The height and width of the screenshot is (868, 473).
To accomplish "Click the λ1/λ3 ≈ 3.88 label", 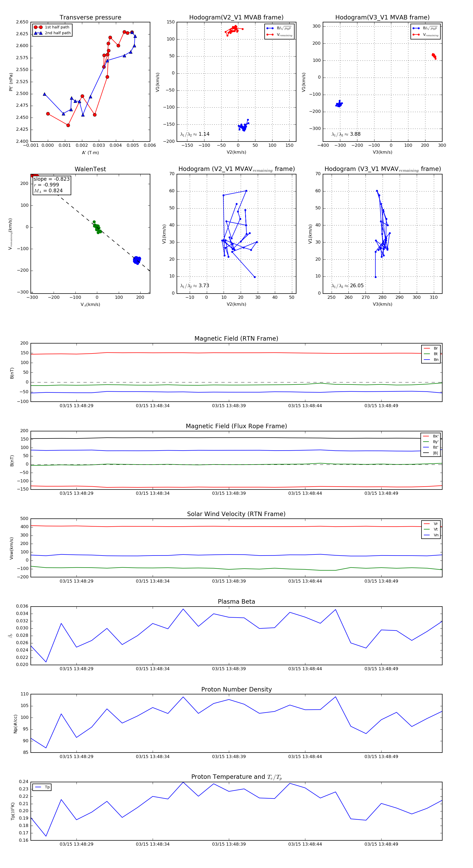I will coord(346,134).
